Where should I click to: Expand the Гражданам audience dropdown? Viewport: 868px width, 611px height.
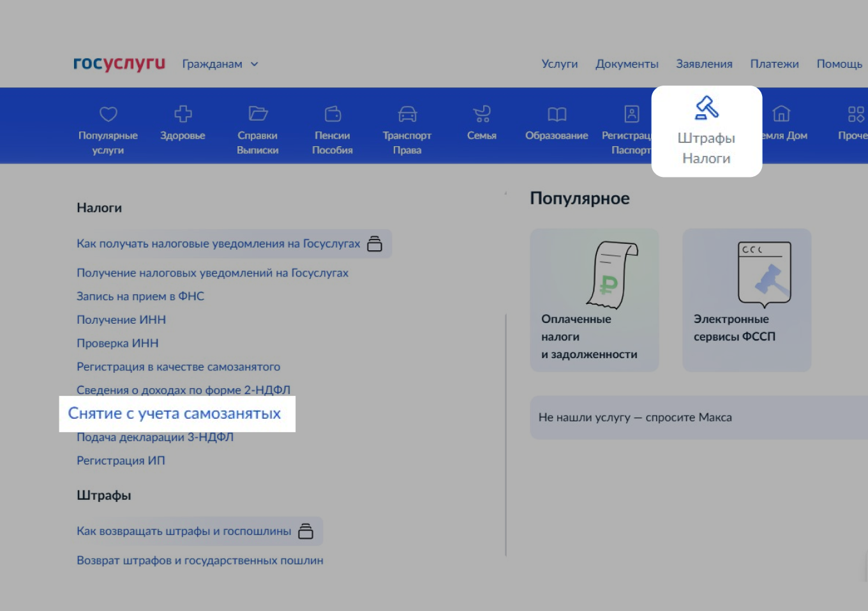point(220,64)
